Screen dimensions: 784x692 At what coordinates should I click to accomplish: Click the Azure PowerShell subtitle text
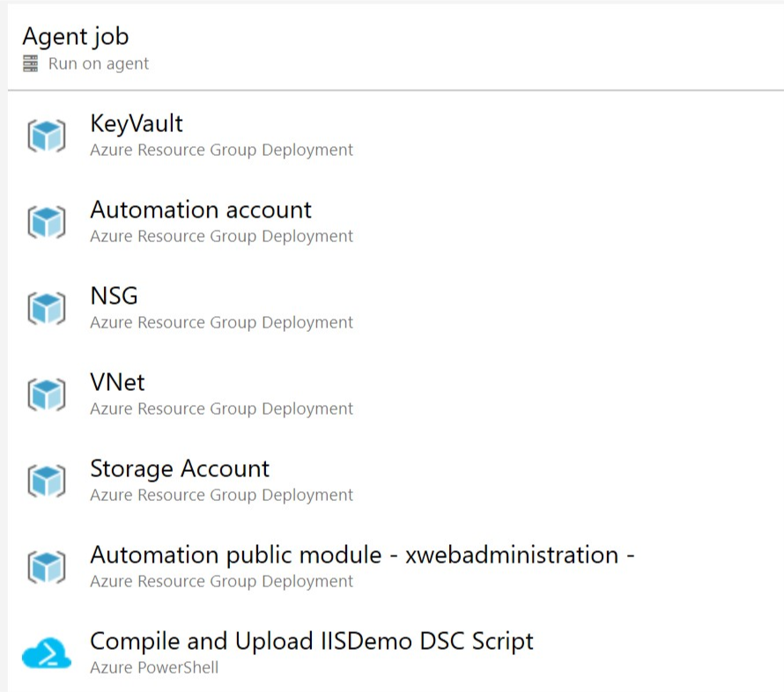pyautogui.click(x=154, y=667)
